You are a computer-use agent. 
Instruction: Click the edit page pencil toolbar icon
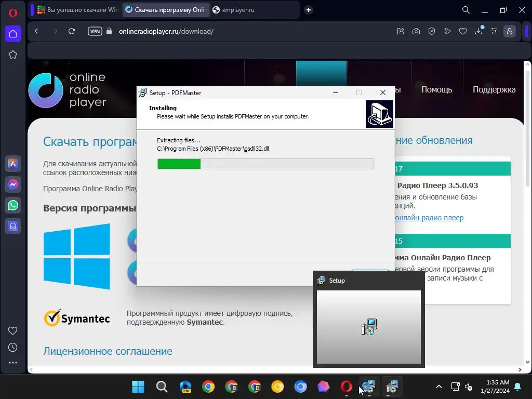click(x=401, y=31)
